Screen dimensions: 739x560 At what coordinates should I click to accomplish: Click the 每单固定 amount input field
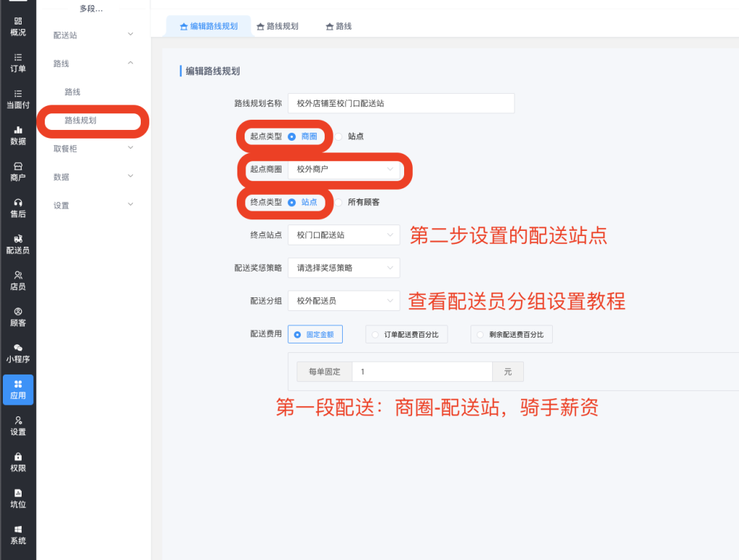[x=422, y=372]
